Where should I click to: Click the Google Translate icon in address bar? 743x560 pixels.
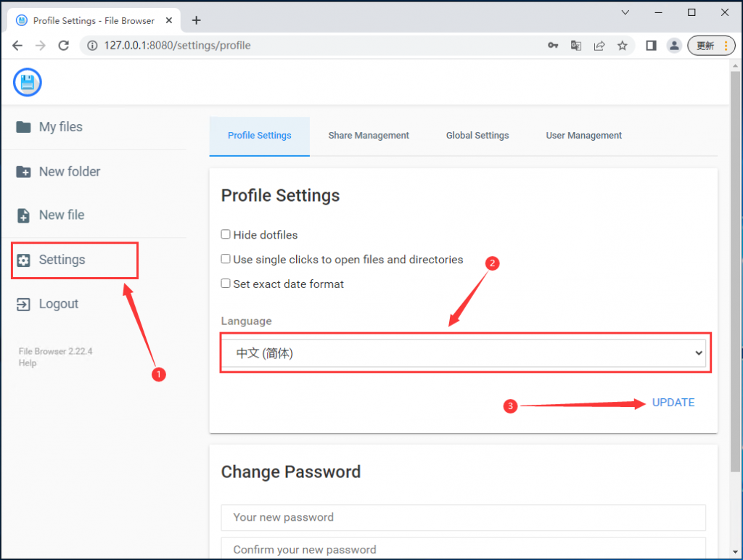click(x=576, y=45)
